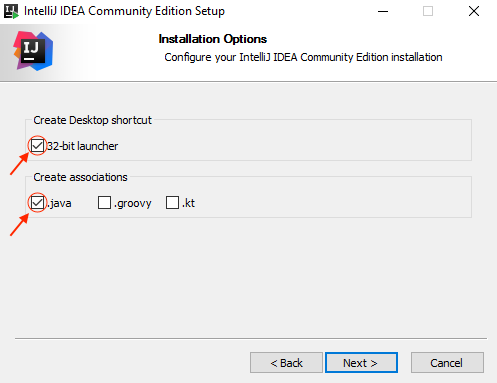Click the installer icon in title bar

[11, 11]
